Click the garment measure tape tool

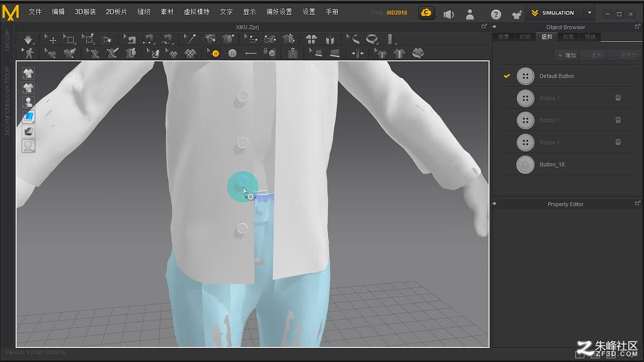418,53
